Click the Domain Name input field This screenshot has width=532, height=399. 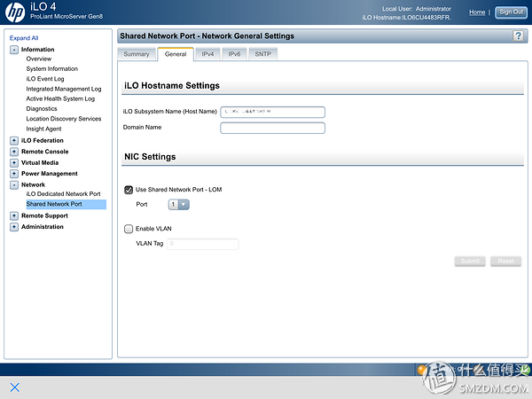[x=272, y=128]
